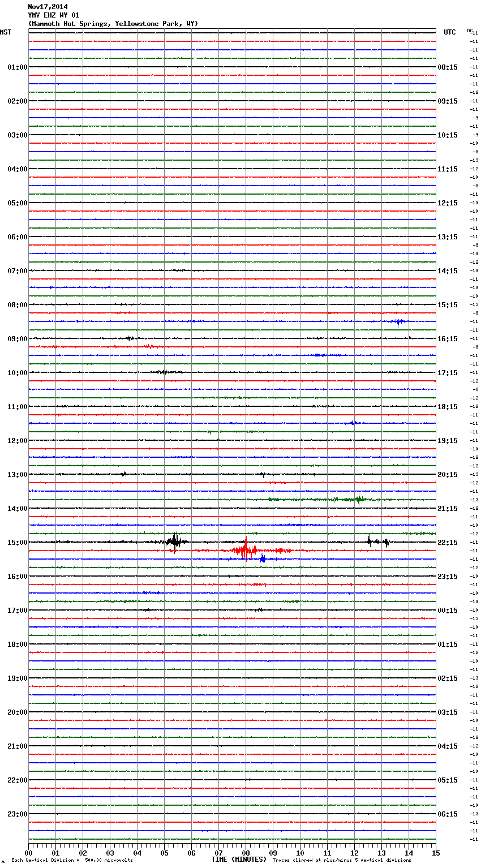This screenshot has height=868, width=481.
Task: Select the 18:00 MST time label
Action: point(17,644)
